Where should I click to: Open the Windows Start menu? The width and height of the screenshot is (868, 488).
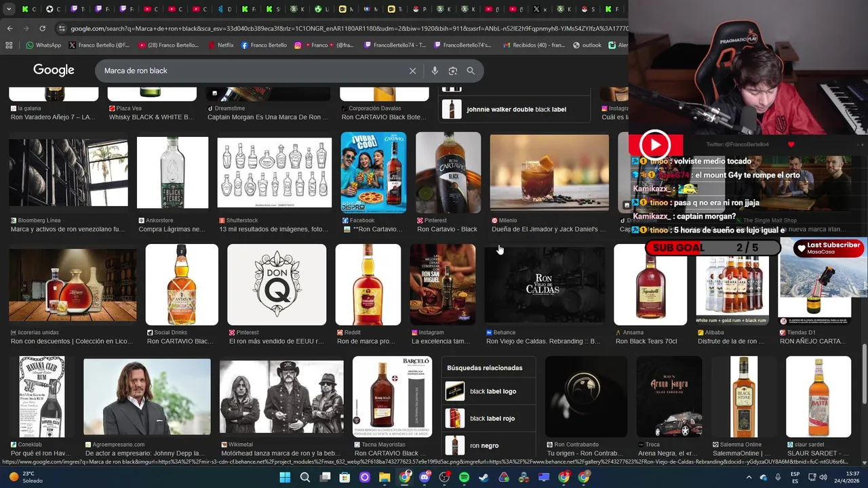(285, 477)
